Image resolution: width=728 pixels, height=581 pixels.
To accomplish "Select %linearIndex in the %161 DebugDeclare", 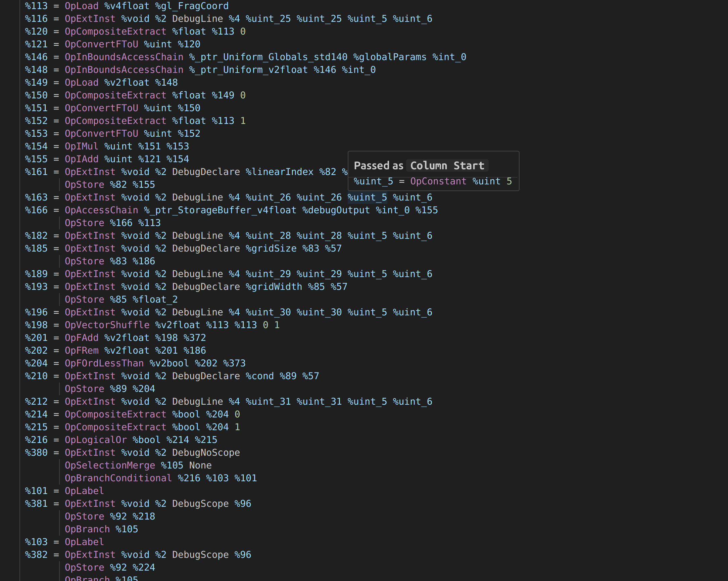I will [x=280, y=172].
